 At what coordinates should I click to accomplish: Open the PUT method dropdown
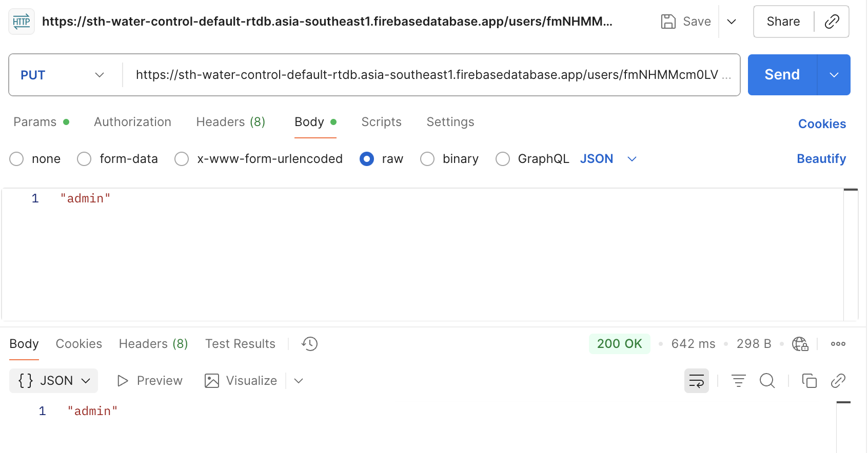[x=63, y=75]
